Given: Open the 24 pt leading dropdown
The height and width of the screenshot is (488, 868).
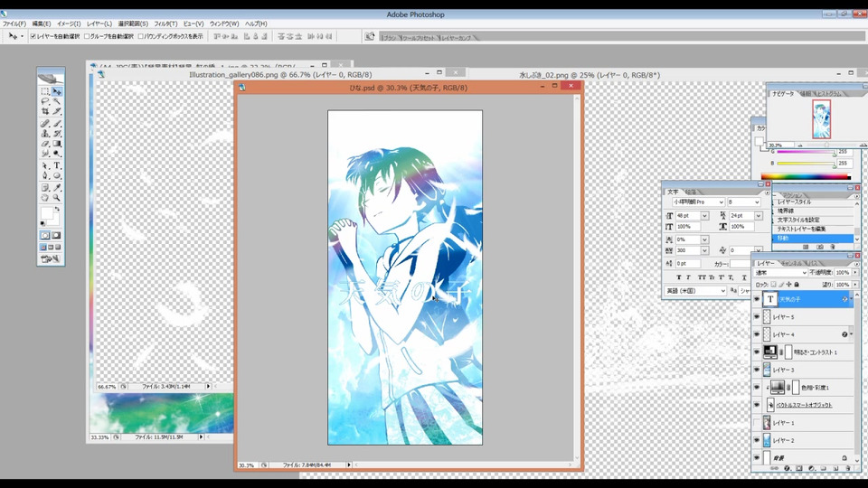Looking at the screenshot, I should (x=758, y=216).
